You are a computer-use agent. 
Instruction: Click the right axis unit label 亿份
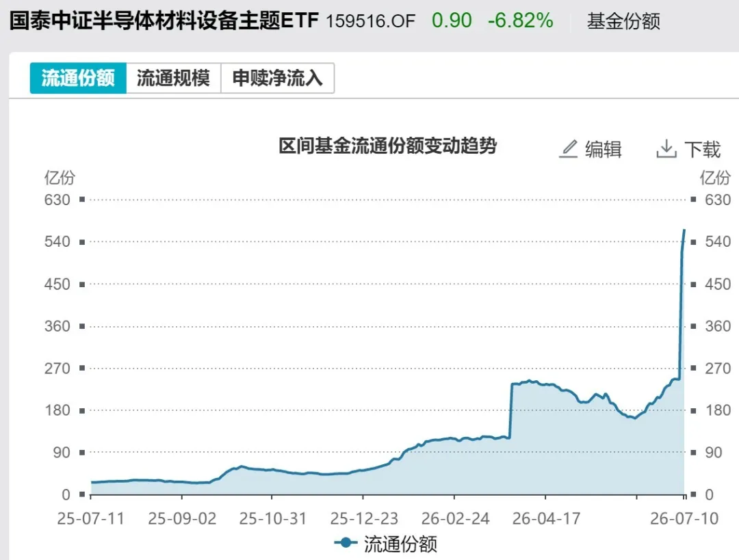715,178
